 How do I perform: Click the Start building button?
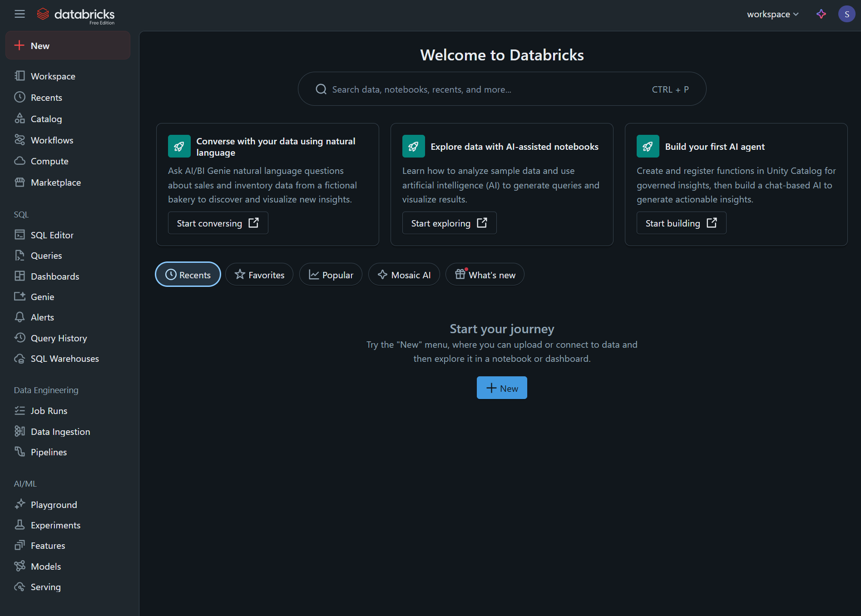pyautogui.click(x=681, y=223)
